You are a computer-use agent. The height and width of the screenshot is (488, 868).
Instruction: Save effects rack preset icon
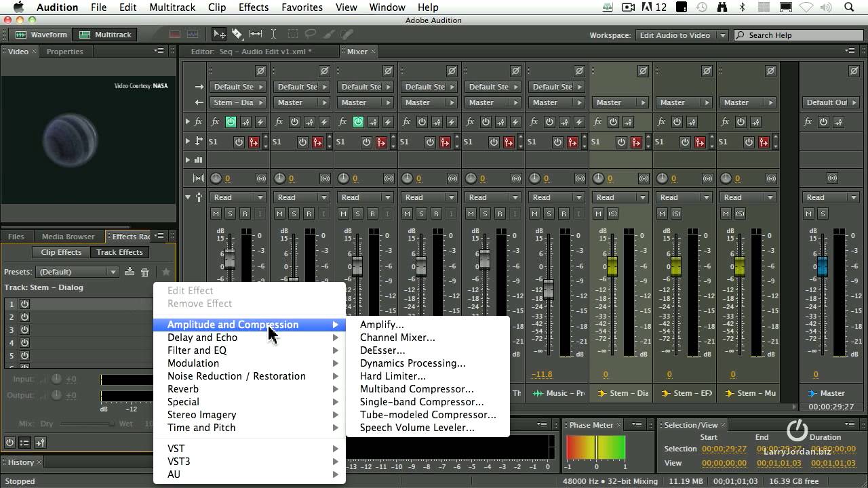130,272
